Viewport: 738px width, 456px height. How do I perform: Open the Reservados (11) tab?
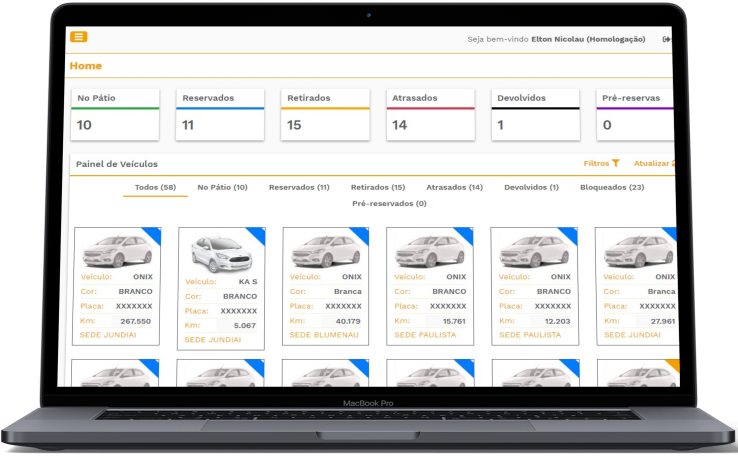(299, 187)
